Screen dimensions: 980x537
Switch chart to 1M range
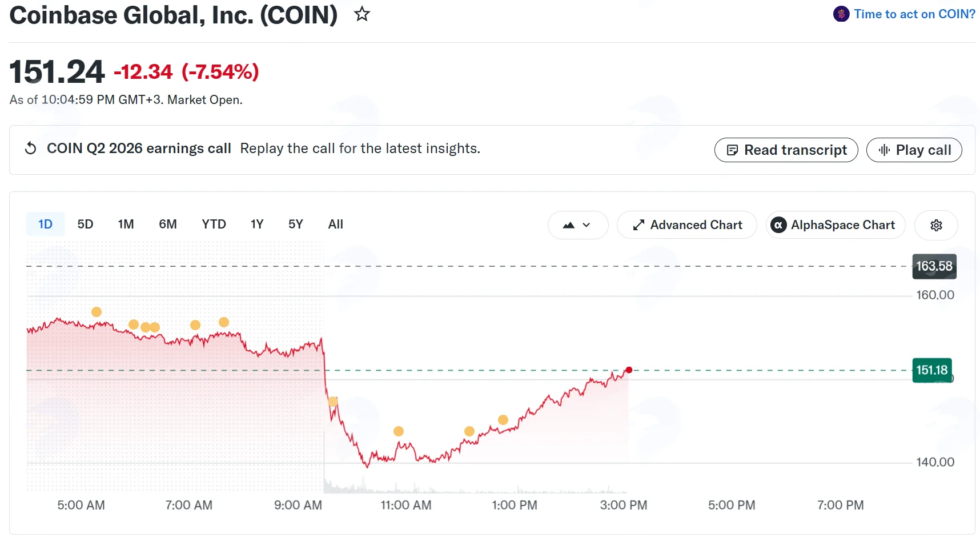(x=126, y=225)
